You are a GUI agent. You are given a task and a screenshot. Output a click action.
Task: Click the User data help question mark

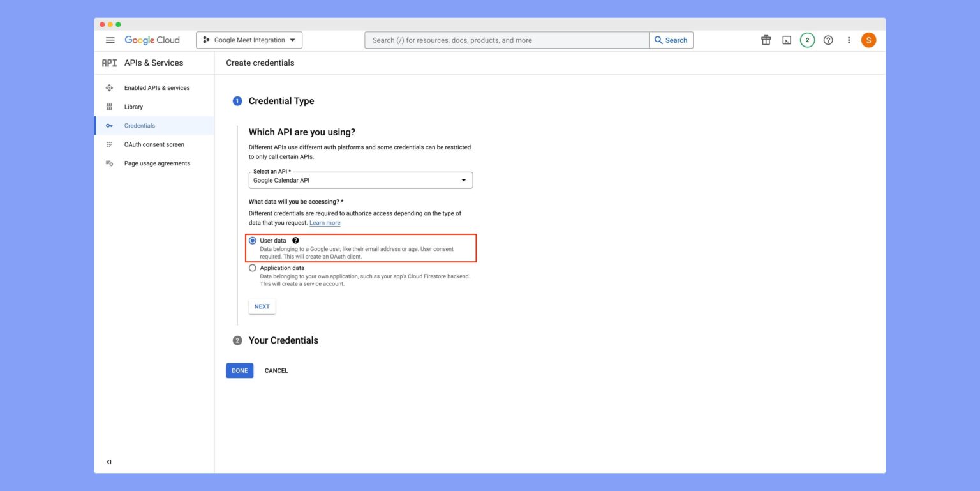pyautogui.click(x=295, y=240)
